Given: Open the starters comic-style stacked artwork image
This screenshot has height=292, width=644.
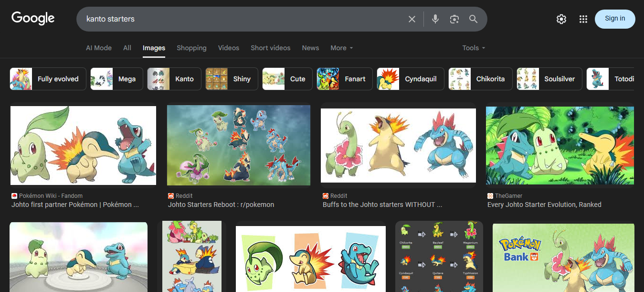Looking at the screenshot, I should 192,256.
